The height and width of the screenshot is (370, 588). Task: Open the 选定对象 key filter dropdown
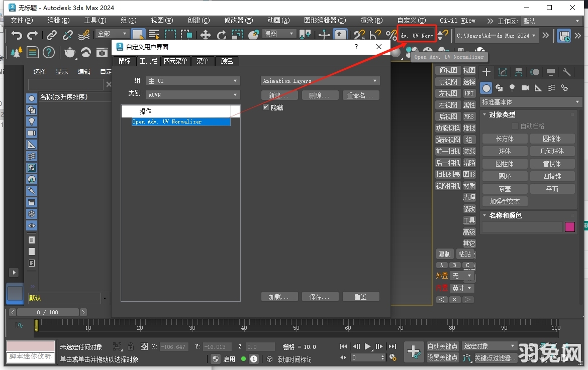[488, 346]
